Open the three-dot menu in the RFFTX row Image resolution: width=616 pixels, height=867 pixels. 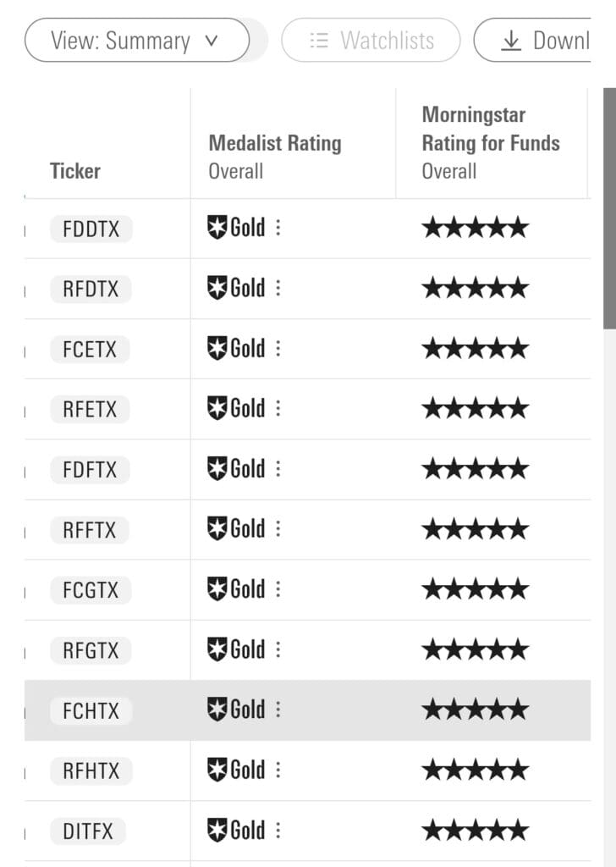click(278, 529)
